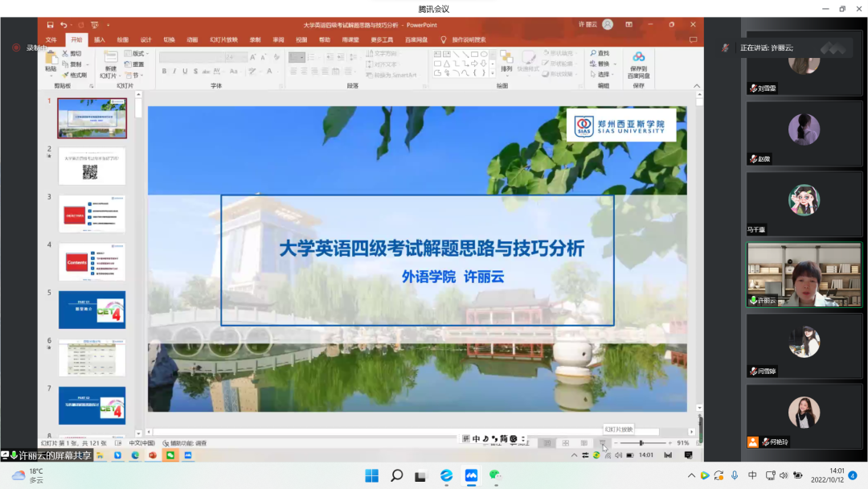Screen dimensions: 868x489
Task: Select slide 2 thumbnail with QR code
Action: [92, 166]
